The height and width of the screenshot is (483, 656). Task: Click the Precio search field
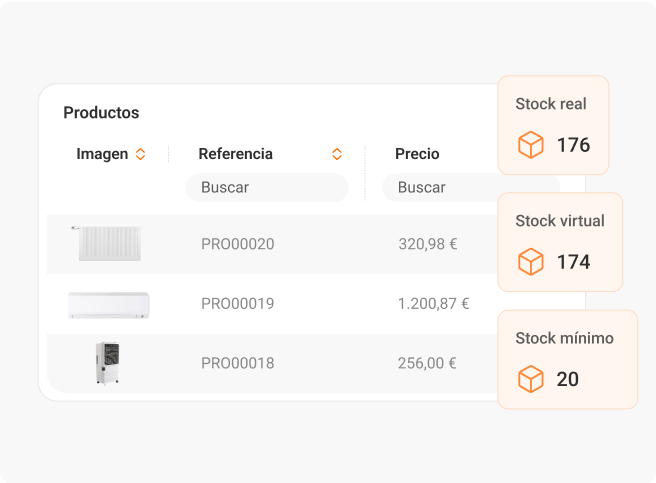coord(440,187)
